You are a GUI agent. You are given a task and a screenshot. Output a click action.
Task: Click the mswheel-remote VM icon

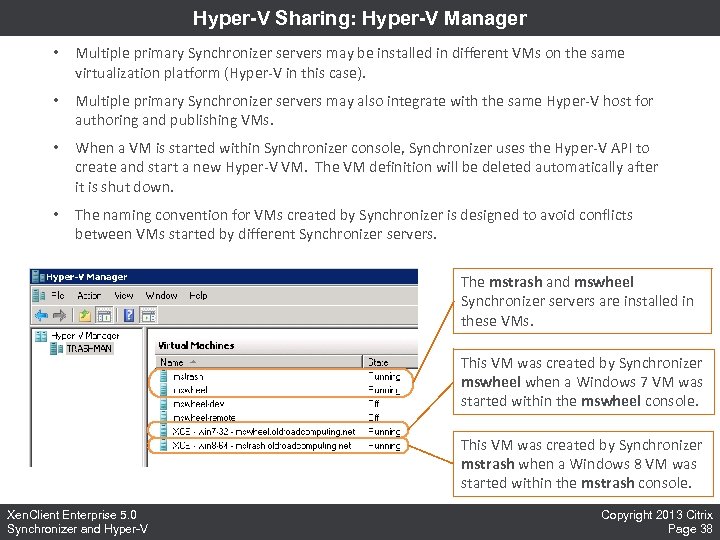pos(163,417)
